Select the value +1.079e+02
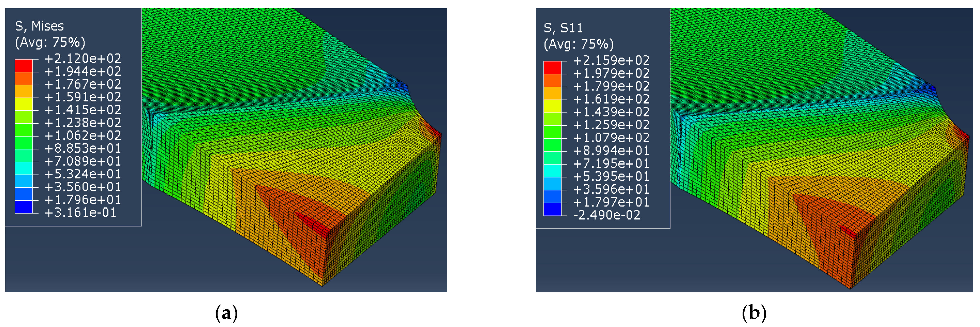The image size is (980, 327). pos(611,138)
